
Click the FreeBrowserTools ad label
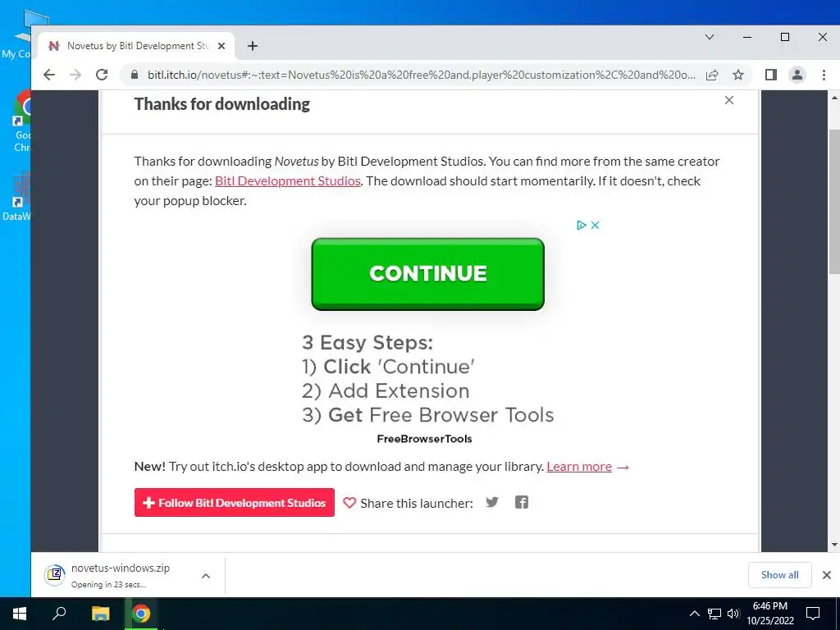[x=424, y=439]
